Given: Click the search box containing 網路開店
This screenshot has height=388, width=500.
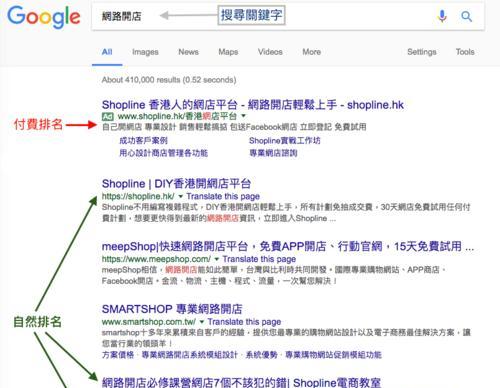Looking at the screenshot, I should [288, 16].
